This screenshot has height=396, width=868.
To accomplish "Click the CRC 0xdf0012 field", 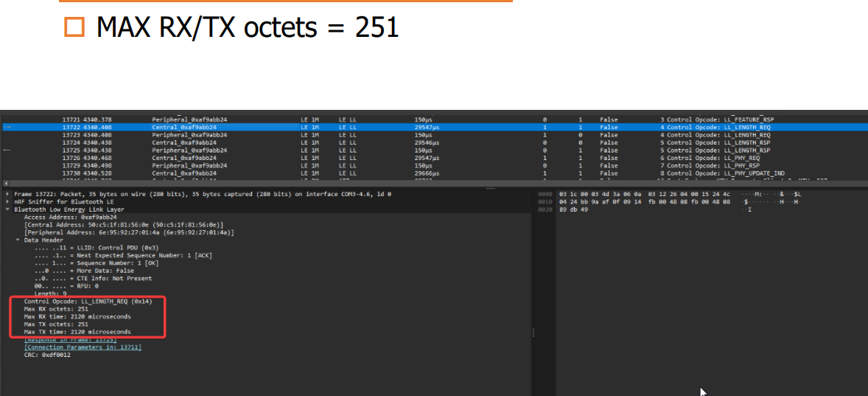I will (47, 355).
